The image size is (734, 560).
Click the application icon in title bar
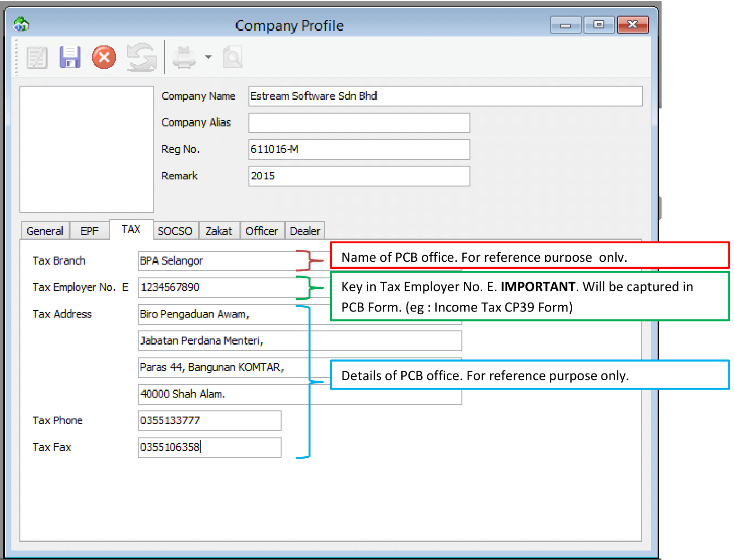pos(21,24)
